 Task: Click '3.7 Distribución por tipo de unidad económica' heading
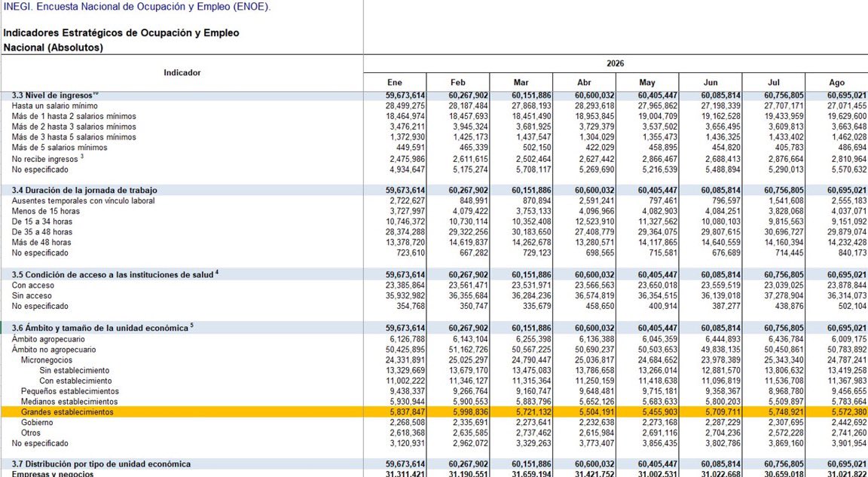[101, 464]
